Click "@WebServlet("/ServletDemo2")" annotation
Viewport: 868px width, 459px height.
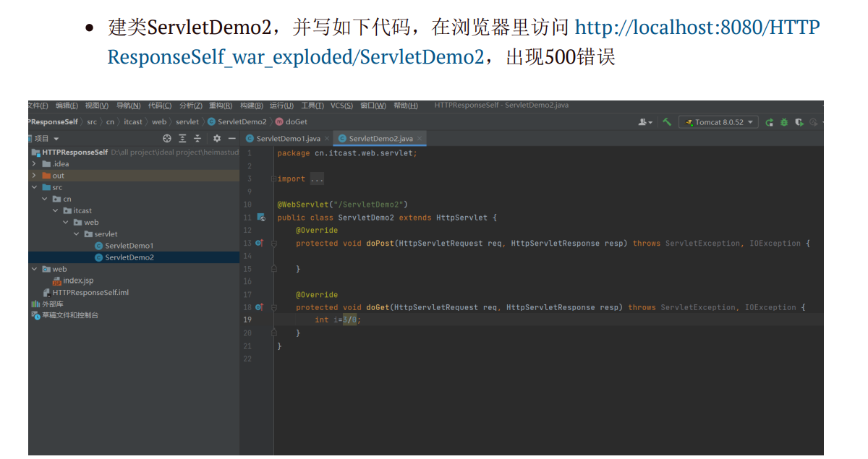coord(342,205)
